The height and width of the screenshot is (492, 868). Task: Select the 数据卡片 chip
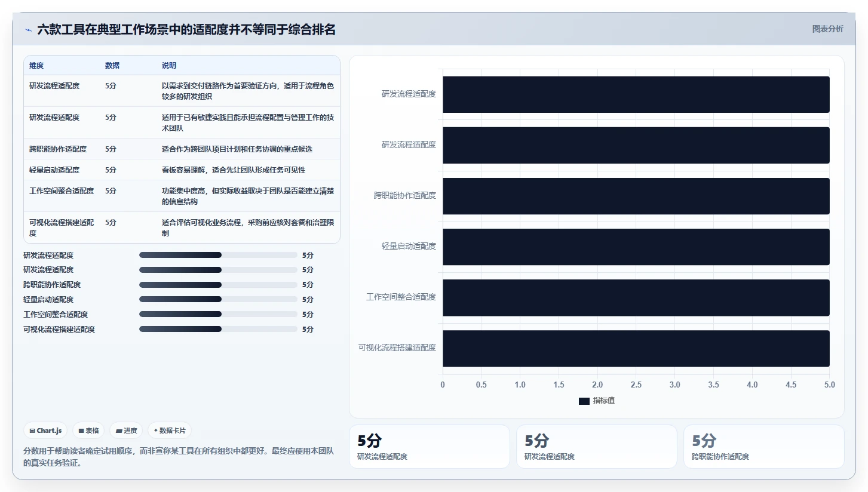pyautogui.click(x=170, y=430)
